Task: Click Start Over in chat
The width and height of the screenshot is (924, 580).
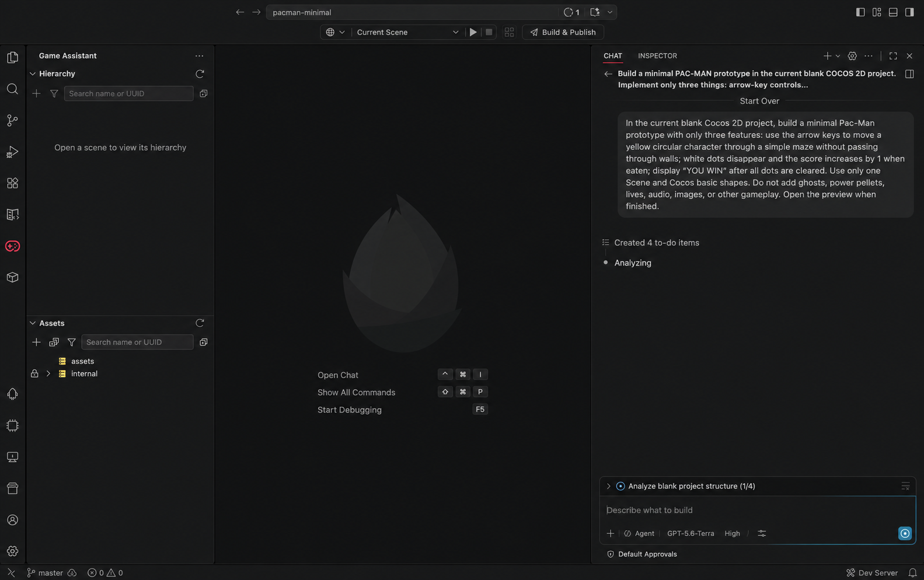Action: point(759,101)
